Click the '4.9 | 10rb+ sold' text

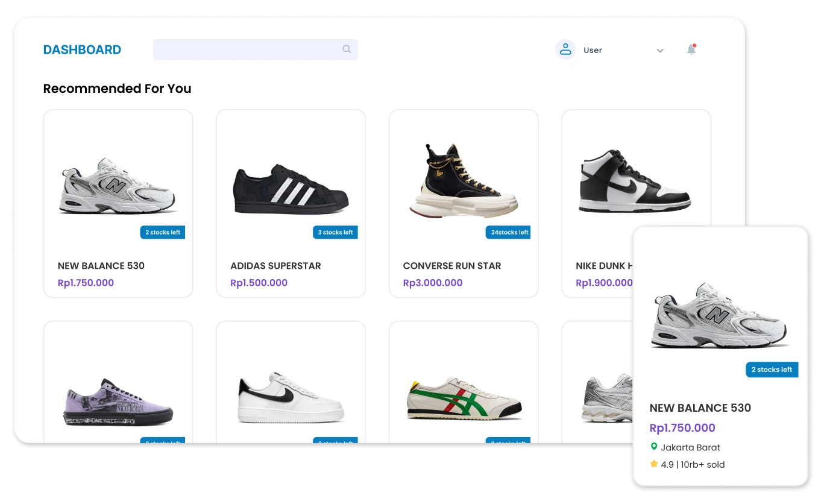click(x=693, y=465)
